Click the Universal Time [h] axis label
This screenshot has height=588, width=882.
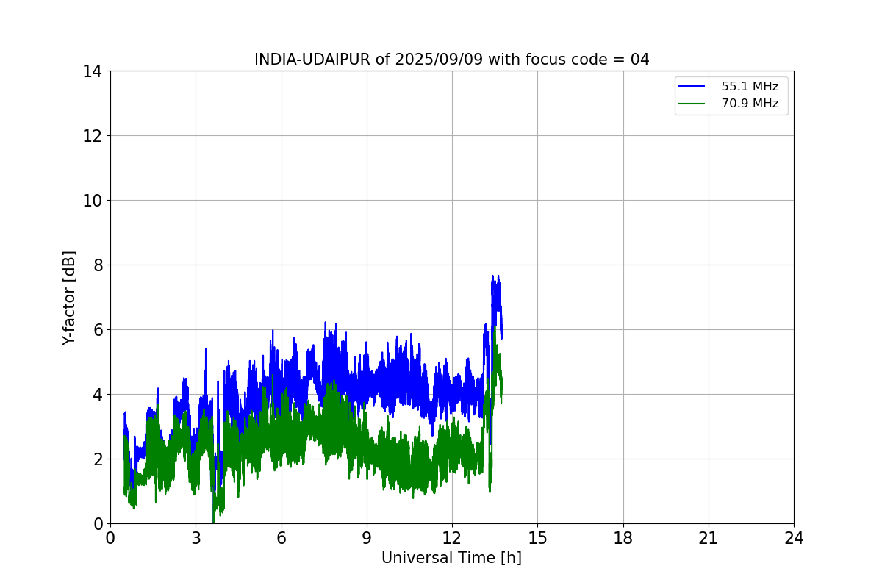(451, 558)
